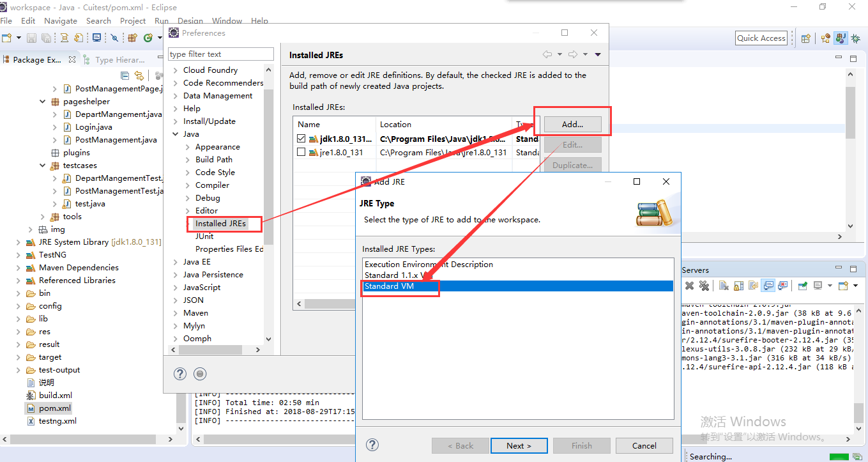Screen dimensions: 868x462
Task: Expand the TestNG library in Package Explorer
Action: 19,255
